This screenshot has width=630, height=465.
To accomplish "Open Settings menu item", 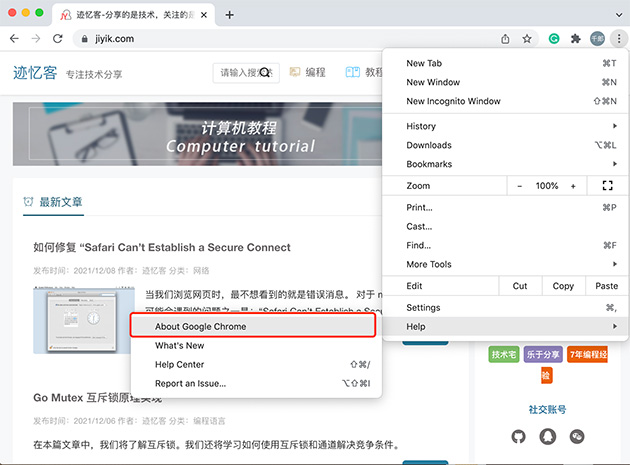I will pyautogui.click(x=505, y=307).
